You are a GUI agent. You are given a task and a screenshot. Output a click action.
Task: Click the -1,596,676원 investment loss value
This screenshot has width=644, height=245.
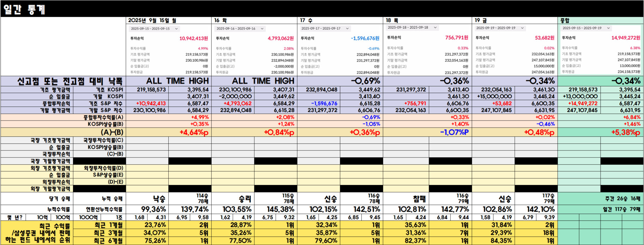pyautogui.click(x=365, y=38)
